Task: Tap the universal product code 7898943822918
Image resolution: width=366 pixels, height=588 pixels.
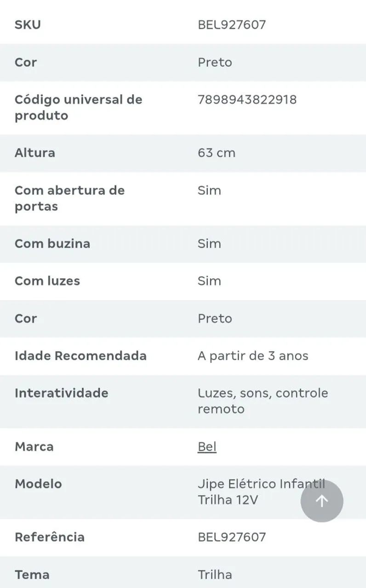Action: coord(247,100)
